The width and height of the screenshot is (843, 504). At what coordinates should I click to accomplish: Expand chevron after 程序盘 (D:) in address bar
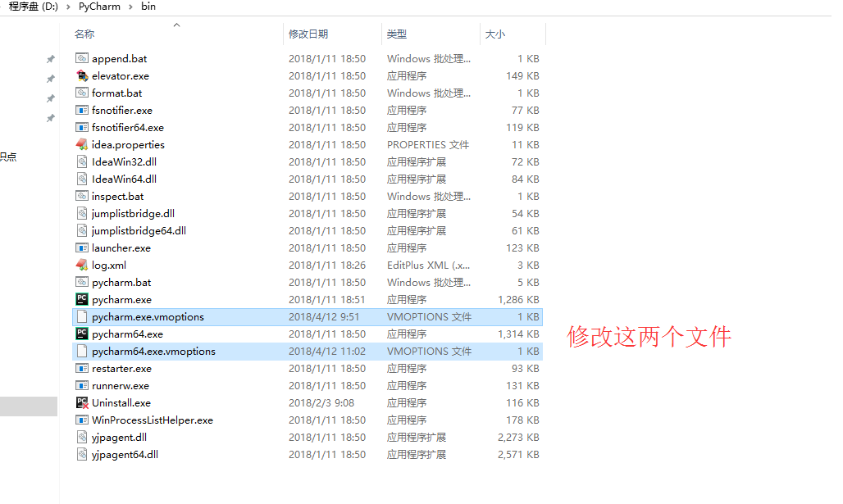(x=68, y=7)
